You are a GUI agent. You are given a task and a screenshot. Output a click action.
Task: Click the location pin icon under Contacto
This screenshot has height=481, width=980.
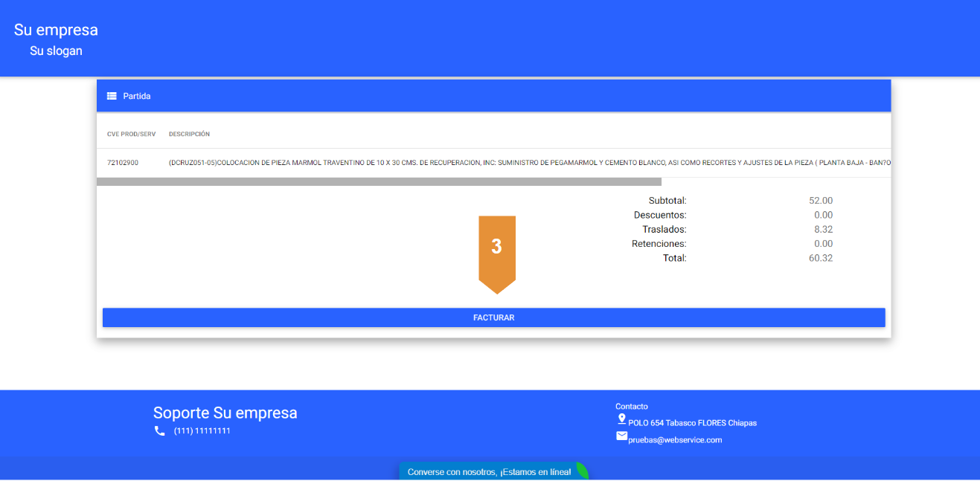point(621,419)
